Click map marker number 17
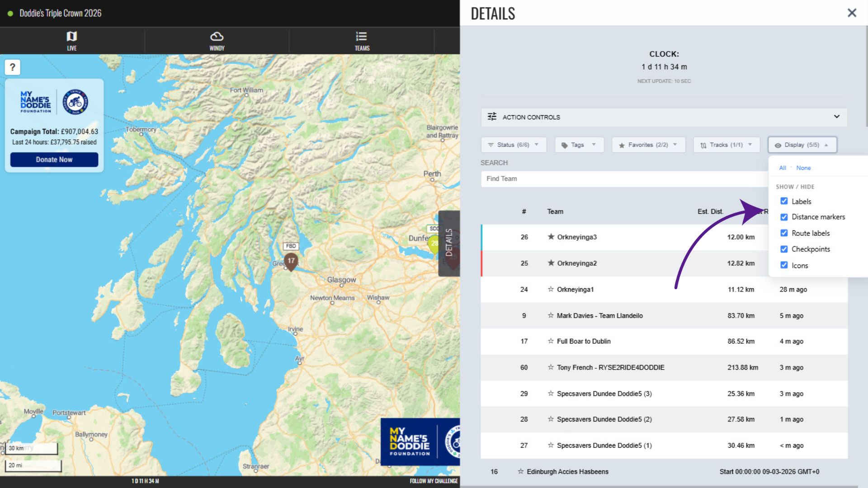Screen dimensions: 868x488 click(291, 261)
